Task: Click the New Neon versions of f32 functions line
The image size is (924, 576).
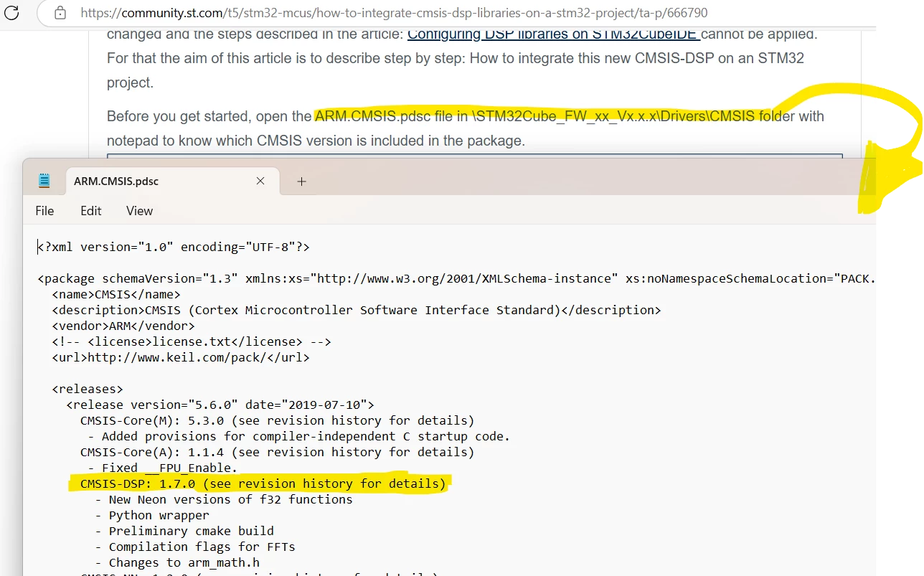Action: pyautogui.click(x=224, y=499)
